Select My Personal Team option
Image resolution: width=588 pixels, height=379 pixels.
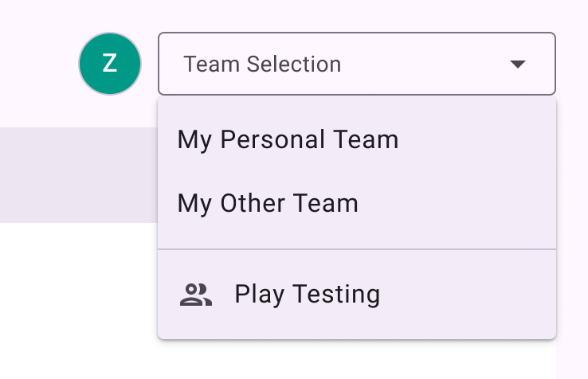coord(357,139)
